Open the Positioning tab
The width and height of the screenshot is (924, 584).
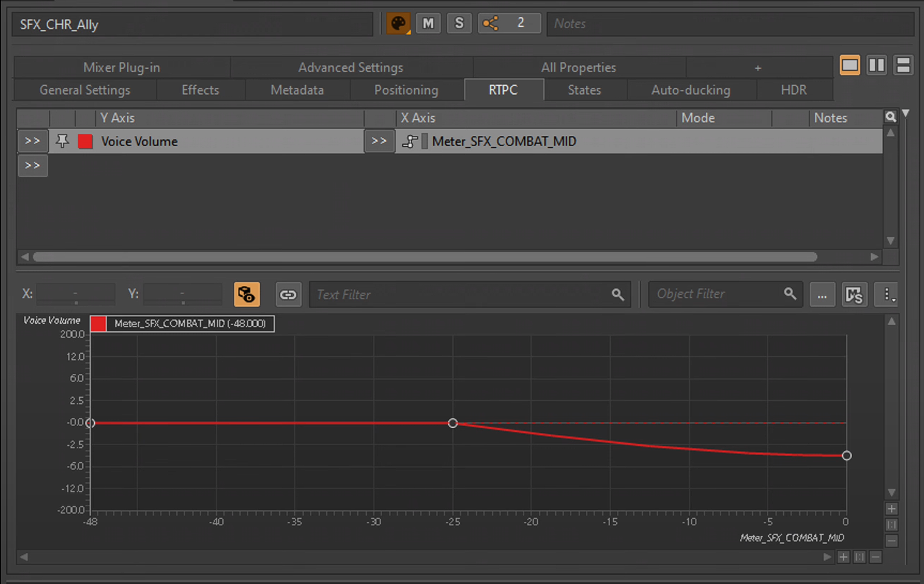406,90
